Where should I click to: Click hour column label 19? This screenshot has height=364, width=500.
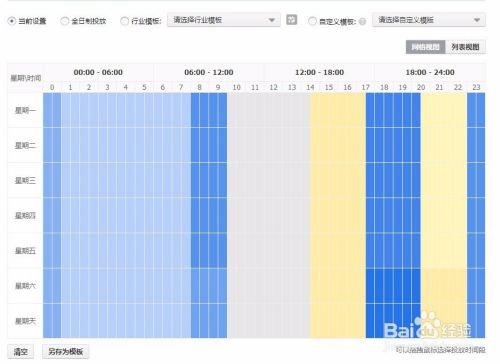click(403, 87)
